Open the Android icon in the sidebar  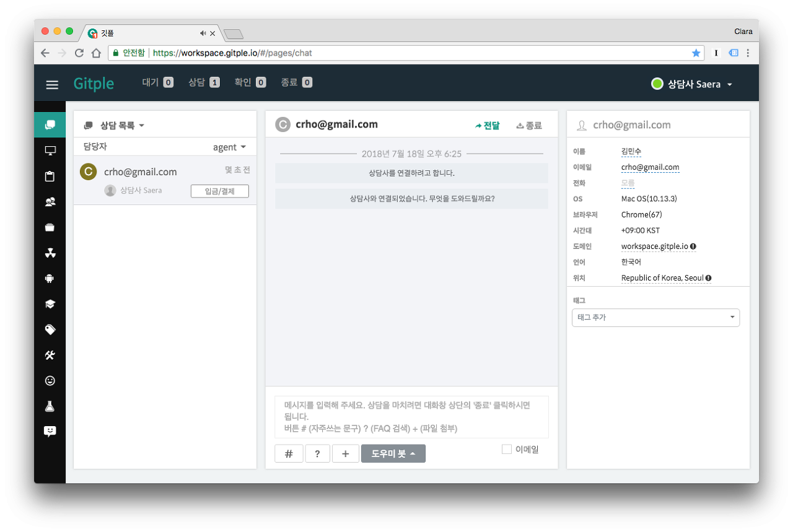click(50, 277)
